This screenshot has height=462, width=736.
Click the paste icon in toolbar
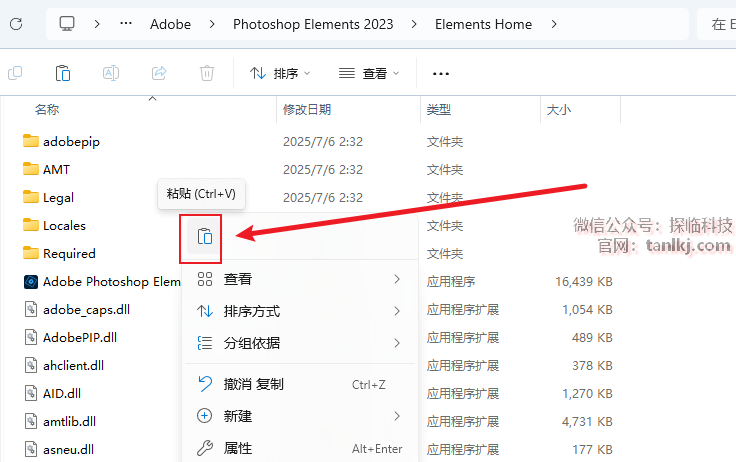[x=63, y=73]
